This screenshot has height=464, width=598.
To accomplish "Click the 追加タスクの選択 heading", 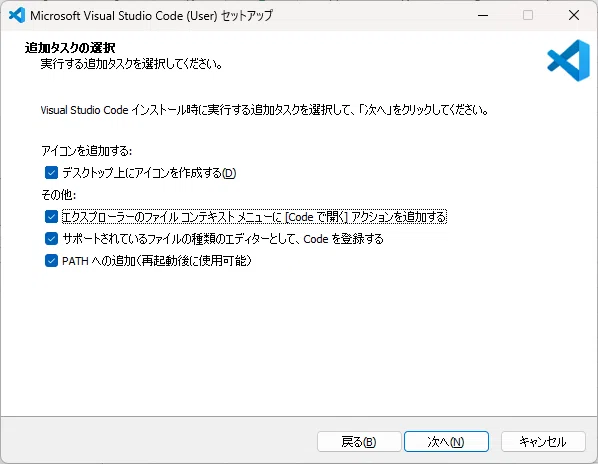I will tap(70, 48).
